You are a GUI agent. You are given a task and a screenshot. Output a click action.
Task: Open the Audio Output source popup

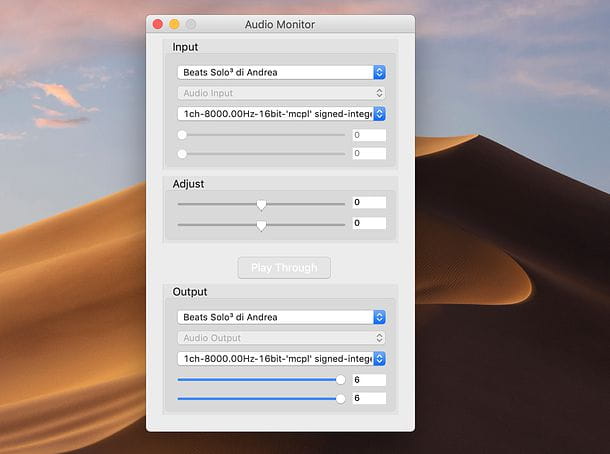tap(281, 338)
